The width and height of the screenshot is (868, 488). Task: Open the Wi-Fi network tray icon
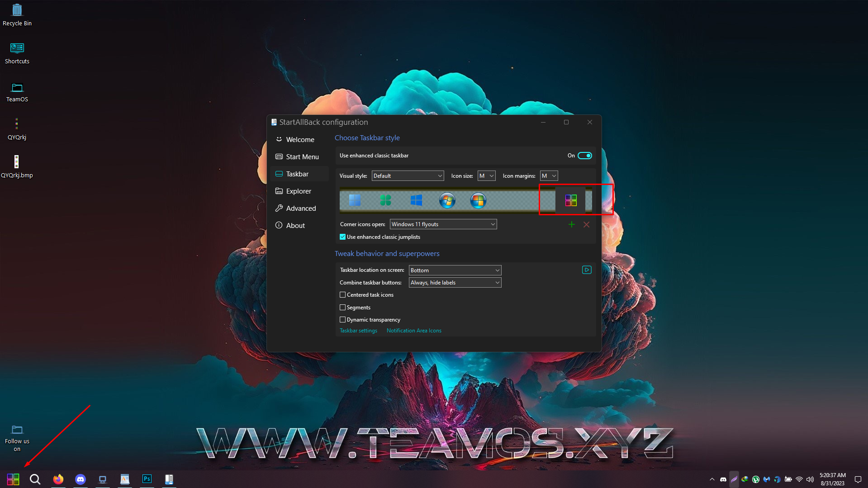[x=799, y=479]
